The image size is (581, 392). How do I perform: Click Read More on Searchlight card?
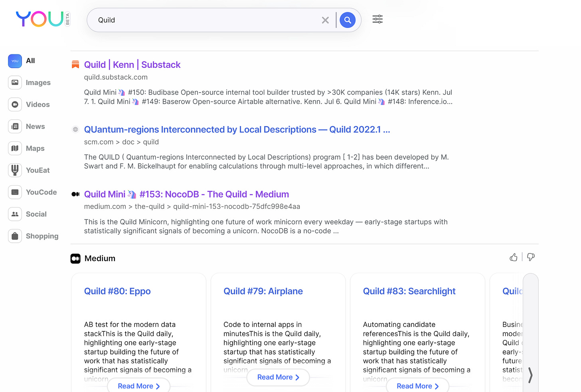417,386
